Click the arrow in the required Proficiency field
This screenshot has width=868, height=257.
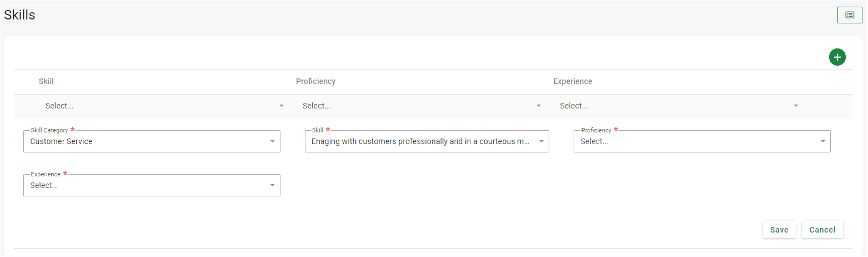click(822, 141)
